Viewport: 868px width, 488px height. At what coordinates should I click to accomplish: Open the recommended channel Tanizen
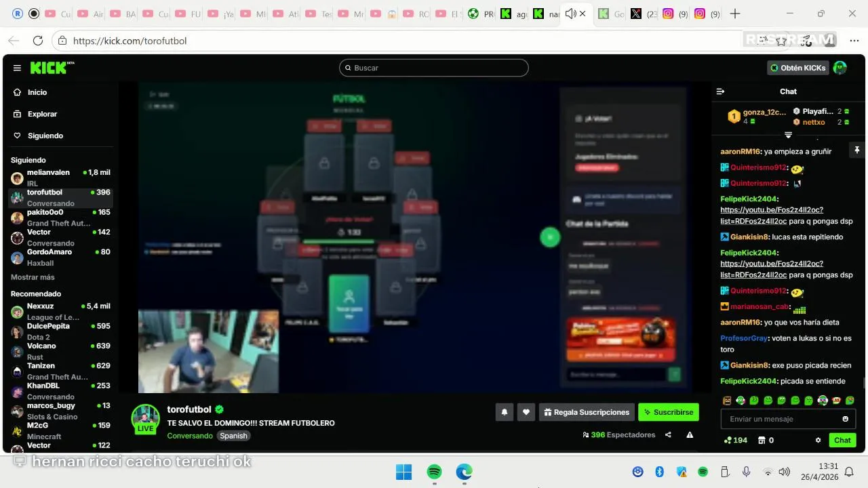(x=60, y=371)
